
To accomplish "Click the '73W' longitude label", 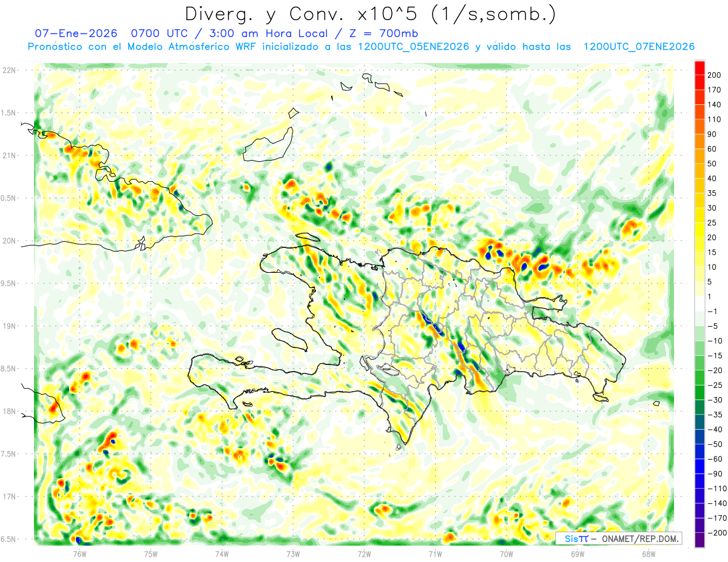I will (x=293, y=554).
